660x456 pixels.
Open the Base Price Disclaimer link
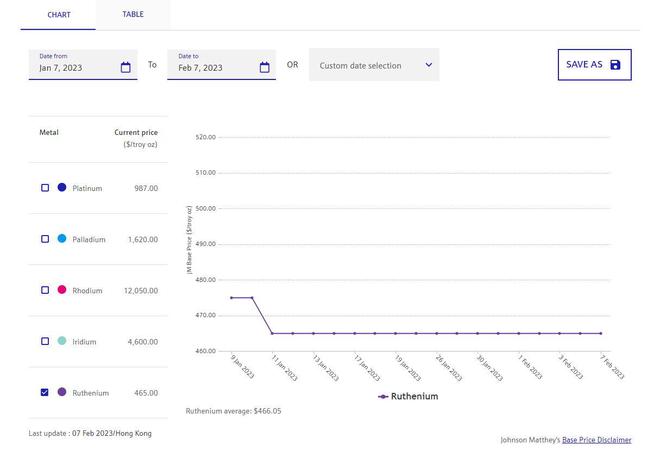(x=596, y=440)
